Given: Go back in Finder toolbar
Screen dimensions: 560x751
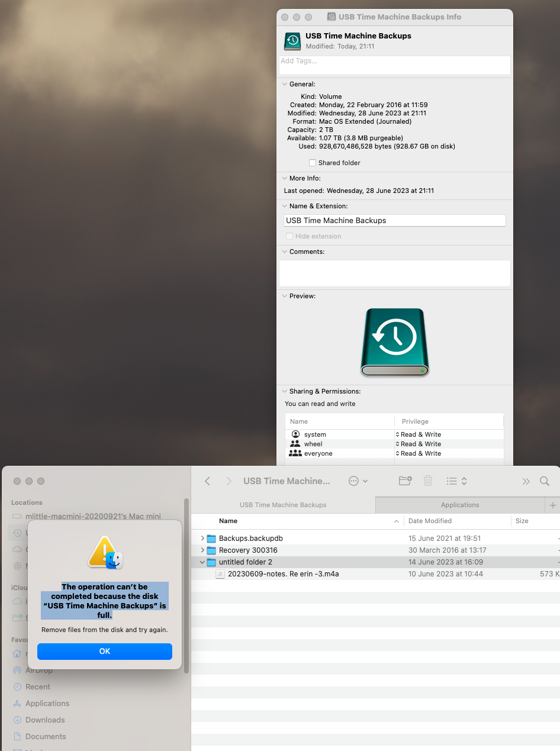Looking at the screenshot, I should pos(207,481).
